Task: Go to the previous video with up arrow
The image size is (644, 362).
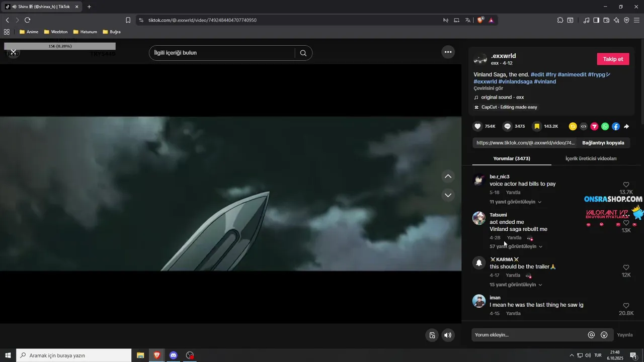Action: click(x=448, y=176)
